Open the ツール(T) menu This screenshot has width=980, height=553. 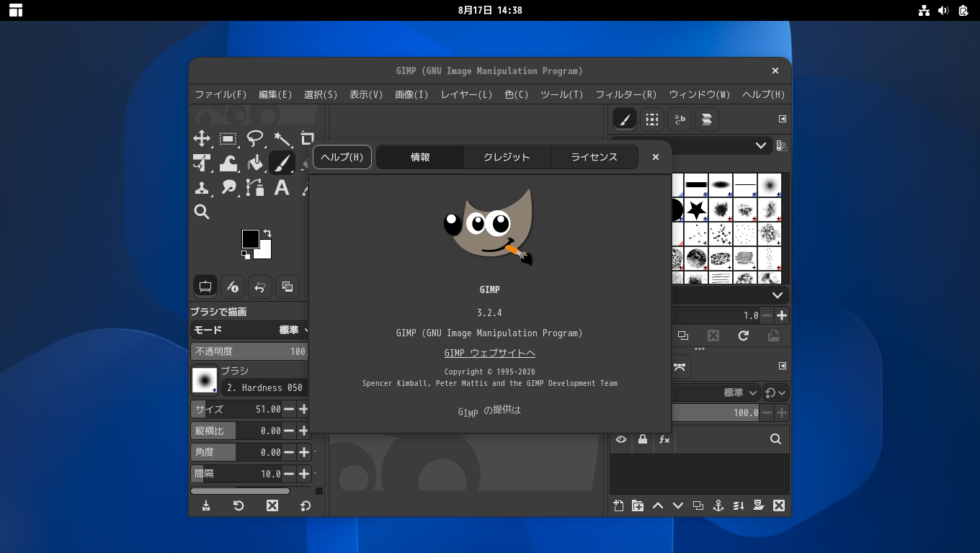(561, 94)
